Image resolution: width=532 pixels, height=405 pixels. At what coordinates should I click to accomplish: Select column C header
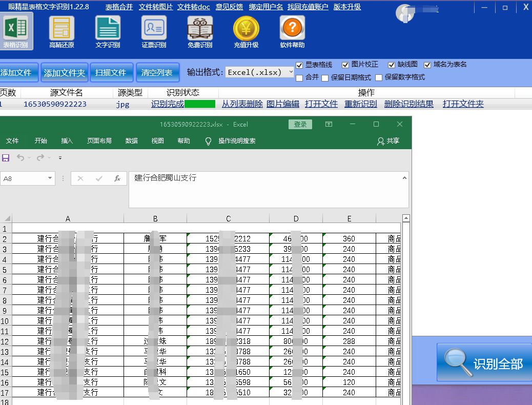coord(228,218)
